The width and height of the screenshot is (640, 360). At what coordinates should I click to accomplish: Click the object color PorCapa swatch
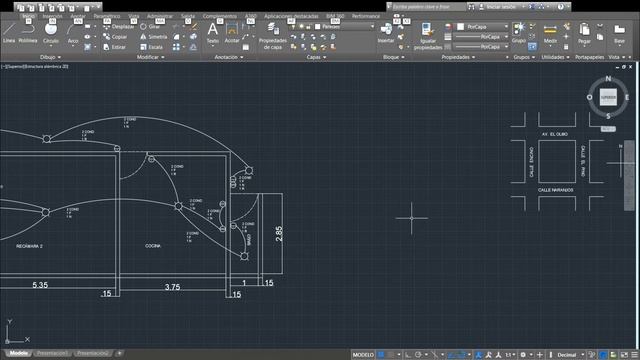[460, 27]
